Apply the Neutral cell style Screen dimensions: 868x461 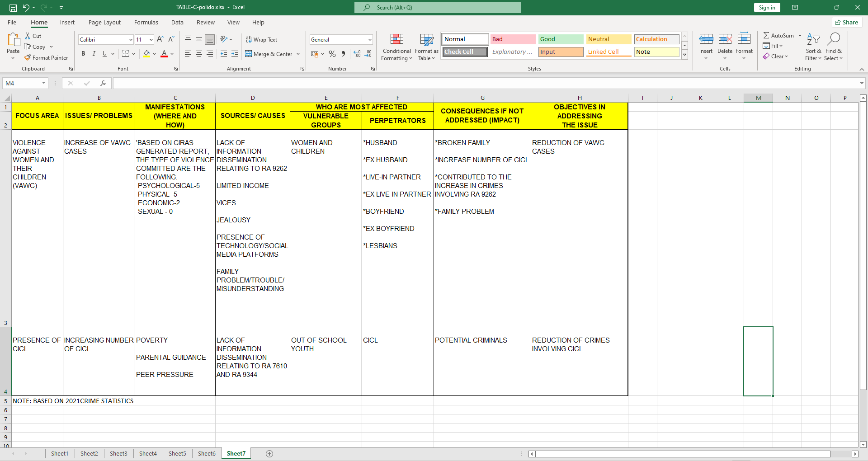tap(609, 39)
